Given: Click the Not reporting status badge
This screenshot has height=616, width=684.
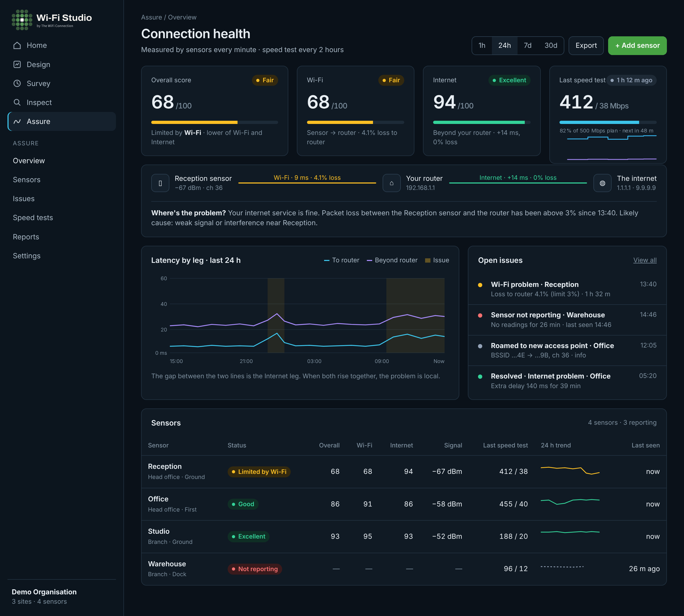Looking at the screenshot, I should tap(255, 569).
